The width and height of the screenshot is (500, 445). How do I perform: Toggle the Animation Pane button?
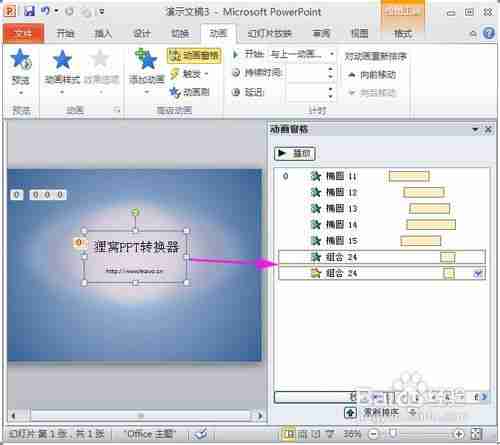(194, 55)
